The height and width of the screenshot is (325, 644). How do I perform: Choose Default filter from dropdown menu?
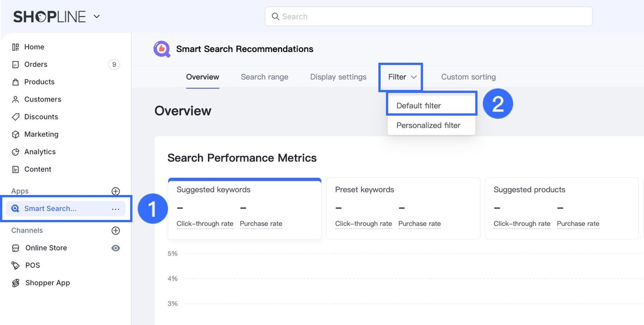(x=418, y=106)
